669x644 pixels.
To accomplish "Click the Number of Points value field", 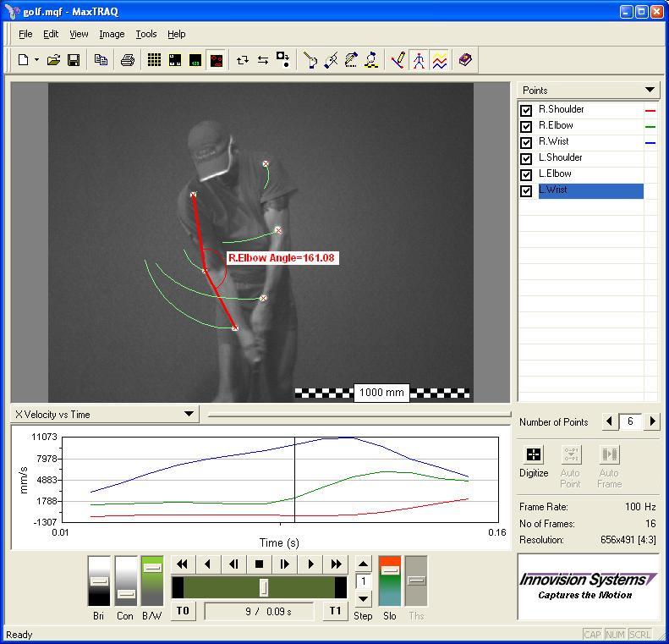I will pyautogui.click(x=631, y=421).
